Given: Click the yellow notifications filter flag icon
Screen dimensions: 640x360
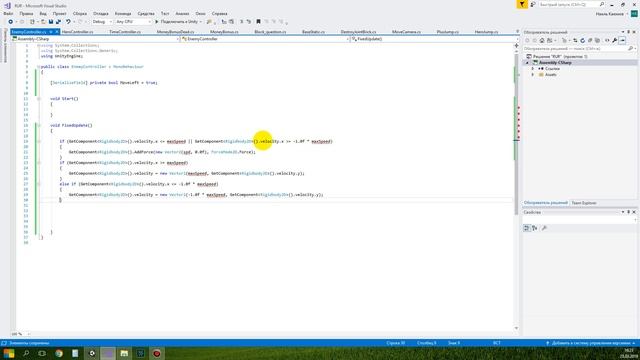Looking at the screenshot, I should (522, 4).
